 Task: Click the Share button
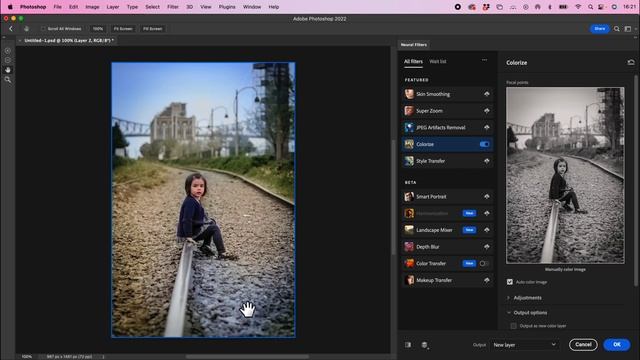pos(600,29)
